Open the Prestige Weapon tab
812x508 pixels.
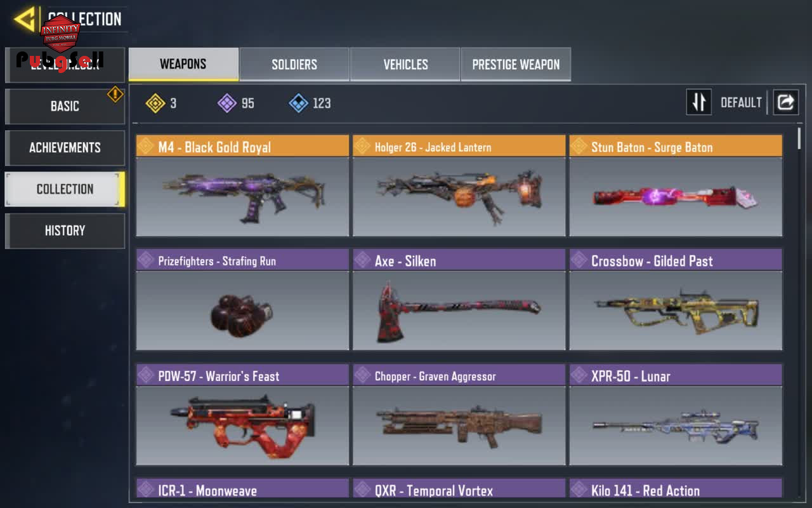[516, 64]
